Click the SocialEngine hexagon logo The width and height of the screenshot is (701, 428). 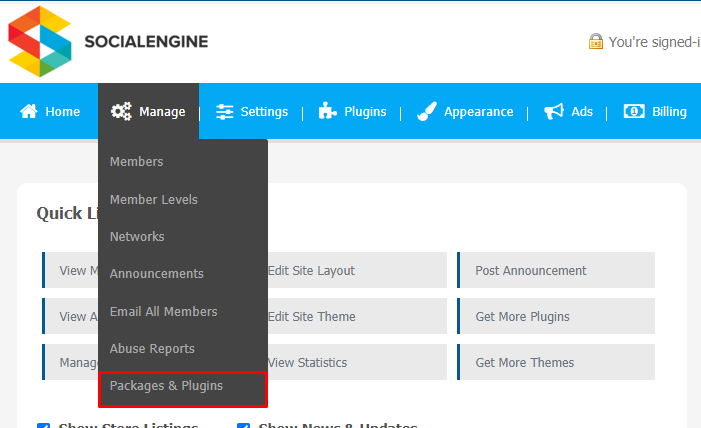click(40, 41)
